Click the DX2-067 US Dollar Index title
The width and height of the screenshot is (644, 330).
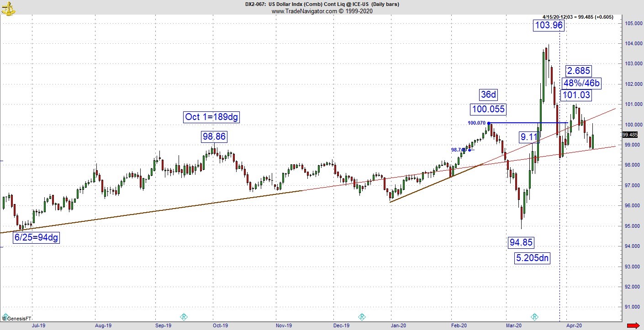(322, 4)
